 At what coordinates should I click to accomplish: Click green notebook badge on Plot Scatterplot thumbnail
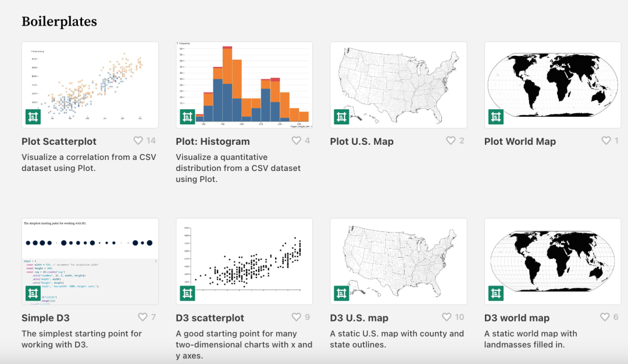click(33, 117)
